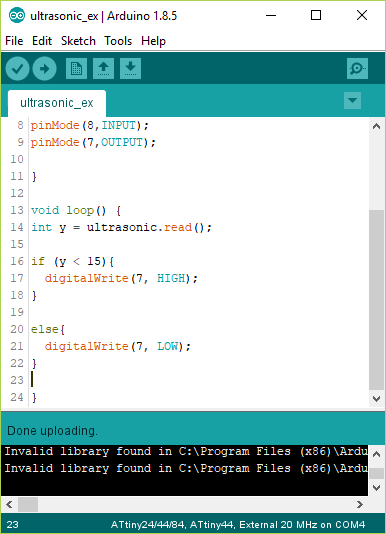Open the Edit menu
386x534 pixels.
click(x=42, y=41)
